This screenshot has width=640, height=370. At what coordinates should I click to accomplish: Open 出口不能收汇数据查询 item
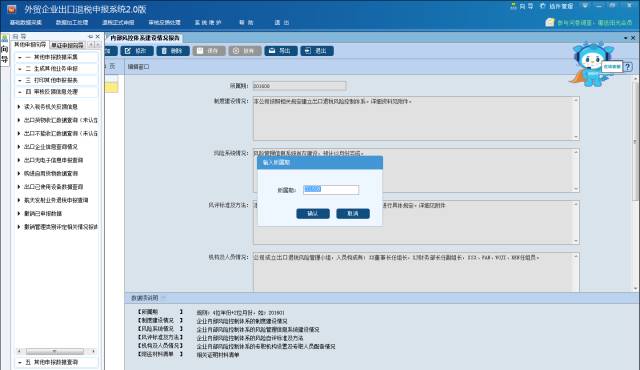60,133
